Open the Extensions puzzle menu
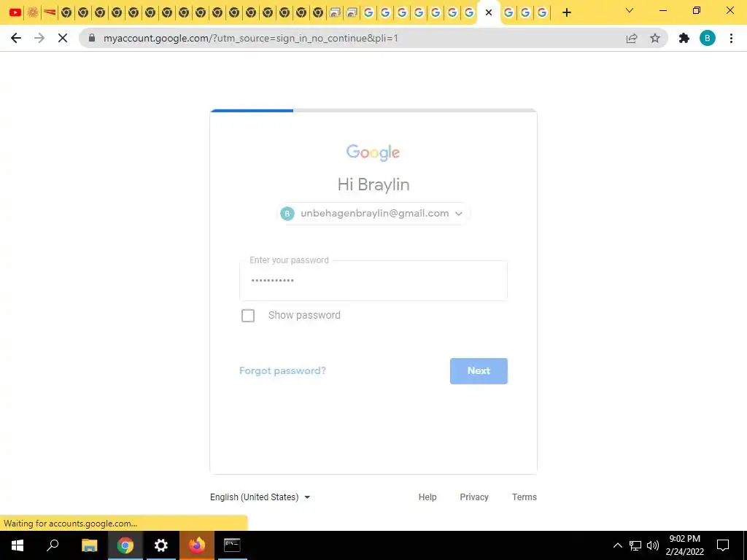Screen dimensions: 747x560 click(x=684, y=38)
